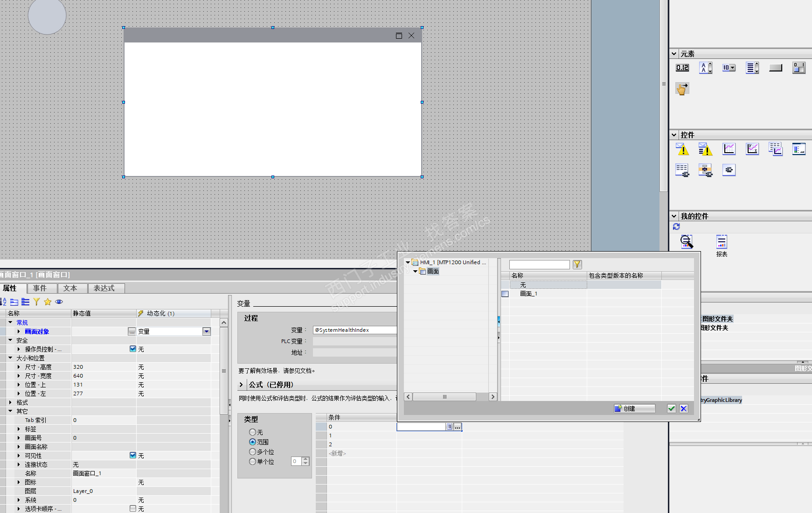This screenshot has height=513, width=812.
Task: Click the 变量 process tag input field
Action: click(x=355, y=330)
